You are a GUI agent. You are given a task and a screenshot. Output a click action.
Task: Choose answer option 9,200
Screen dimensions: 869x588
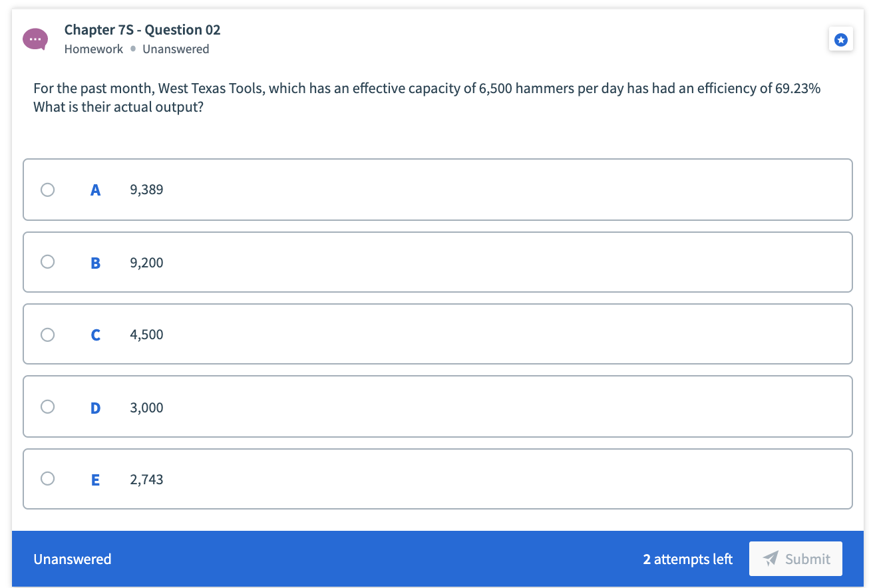tap(146, 262)
